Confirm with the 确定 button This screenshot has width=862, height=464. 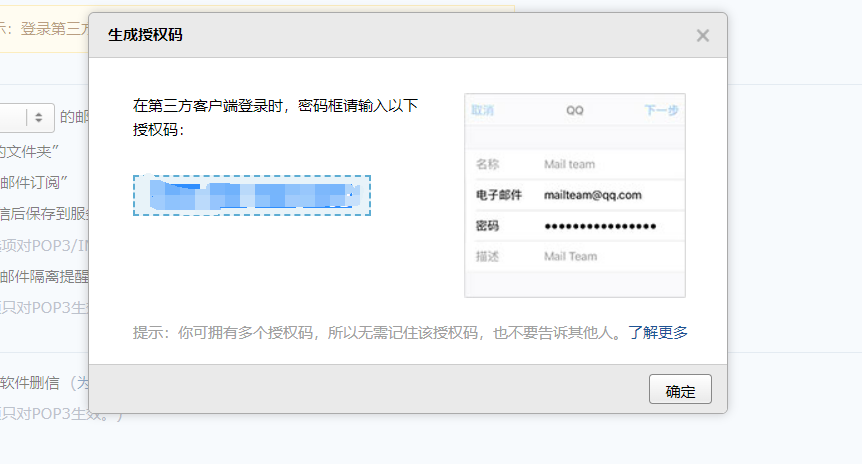click(x=680, y=389)
